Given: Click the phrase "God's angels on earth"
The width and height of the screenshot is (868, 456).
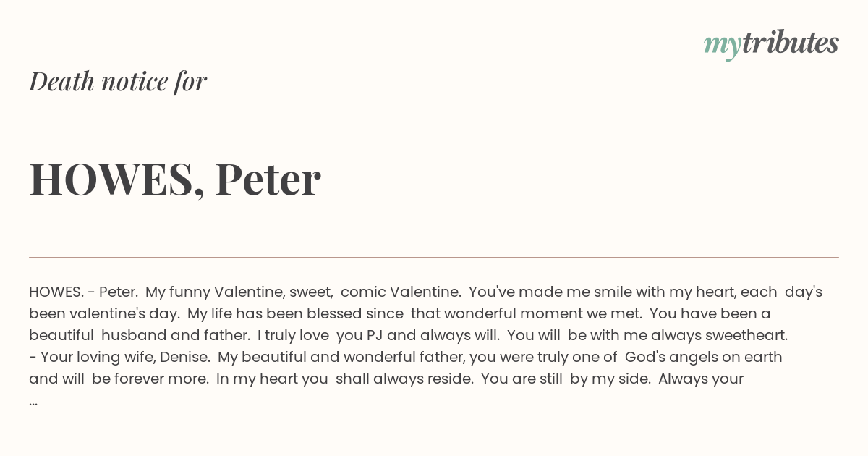Looking at the screenshot, I should [x=704, y=358].
